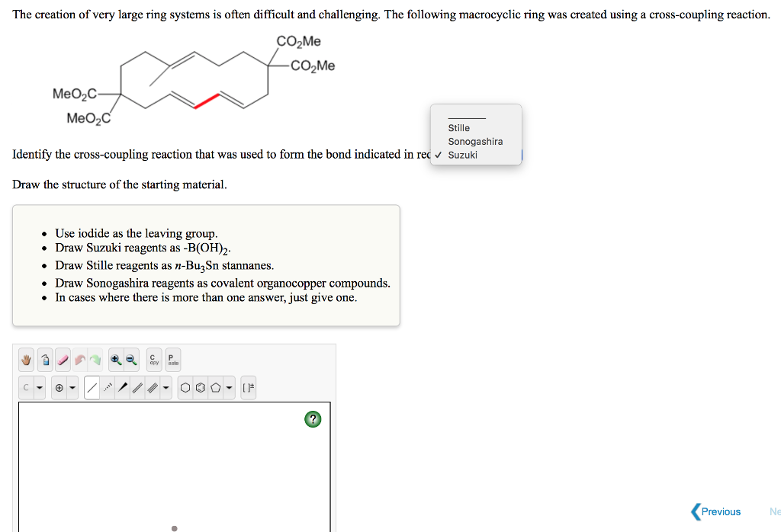The image size is (781, 532).
Task: Select the Zoom In magnifier tool
Action: (x=114, y=359)
